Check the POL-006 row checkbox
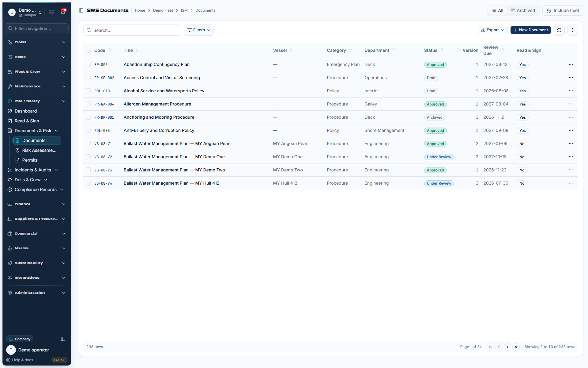This screenshot has width=588, height=368. pyautogui.click(x=88, y=130)
